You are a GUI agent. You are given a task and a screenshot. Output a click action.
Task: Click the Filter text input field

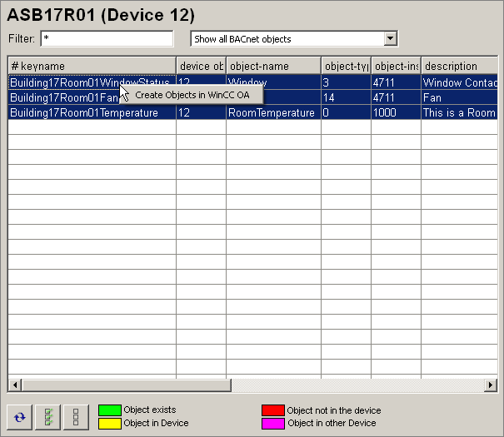[x=107, y=39]
